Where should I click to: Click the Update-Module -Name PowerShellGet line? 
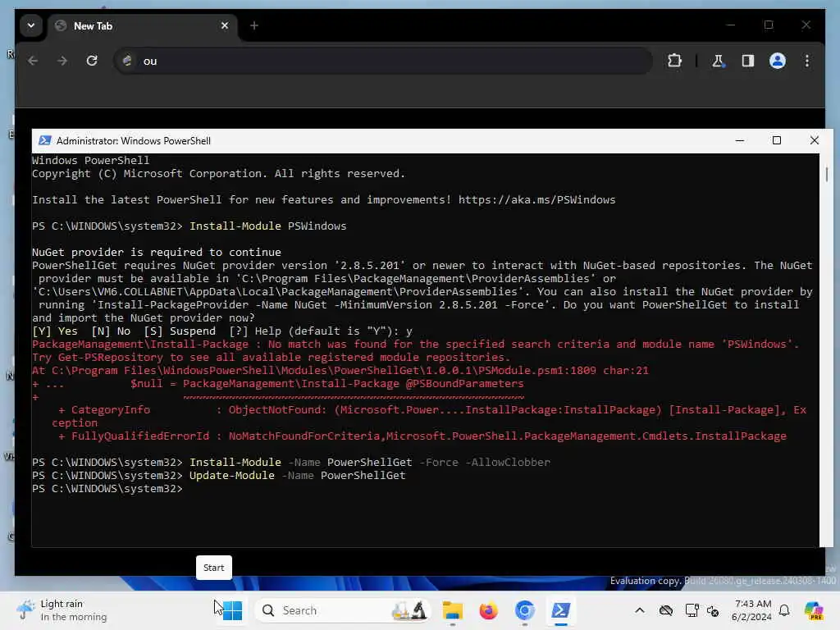[218, 476]
